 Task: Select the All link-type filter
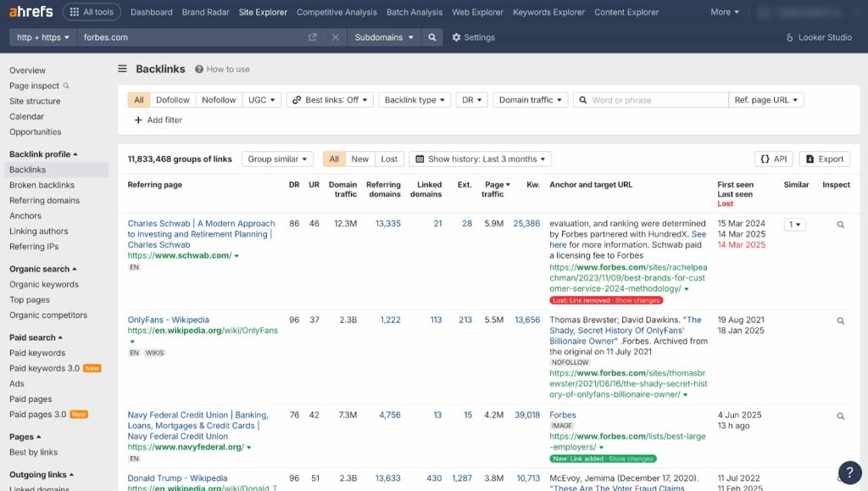tap(139, 99)
